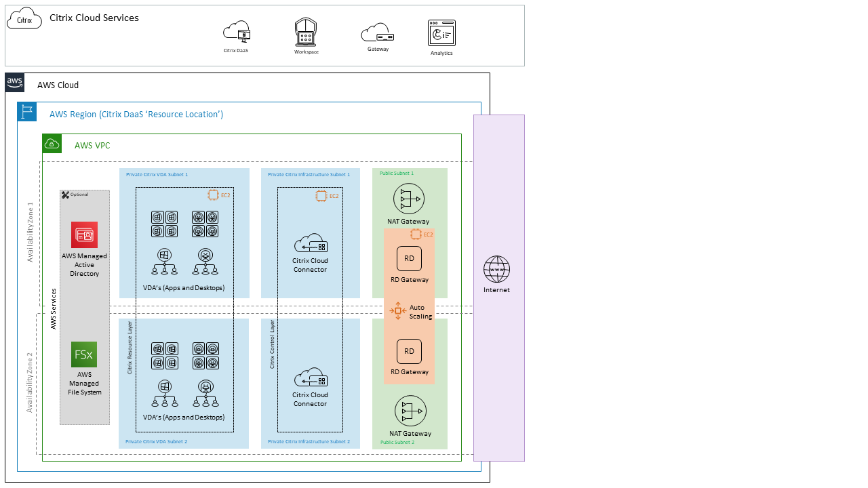868x488 pixels.
Task: Select the vertical "AWS Services" label
Action: point(54,309)
